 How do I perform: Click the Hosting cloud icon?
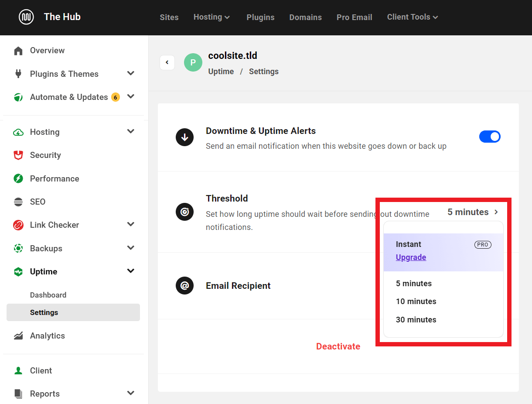coord(18,132)
